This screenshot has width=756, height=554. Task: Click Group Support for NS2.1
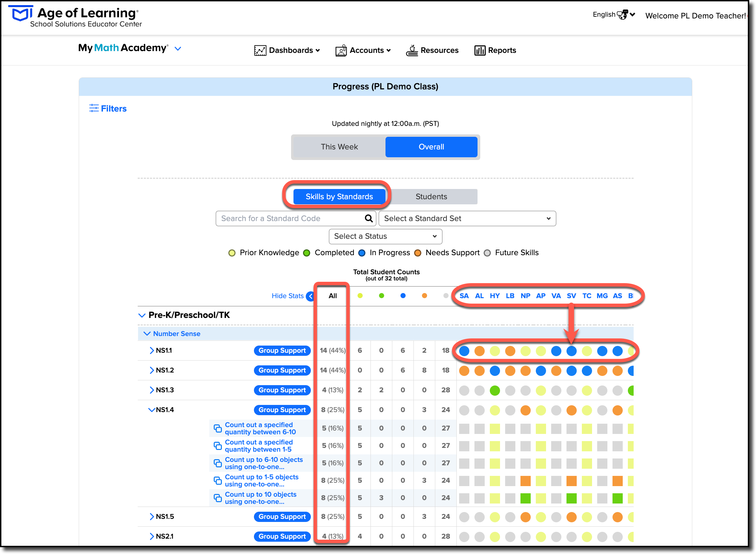click(282, 537)
